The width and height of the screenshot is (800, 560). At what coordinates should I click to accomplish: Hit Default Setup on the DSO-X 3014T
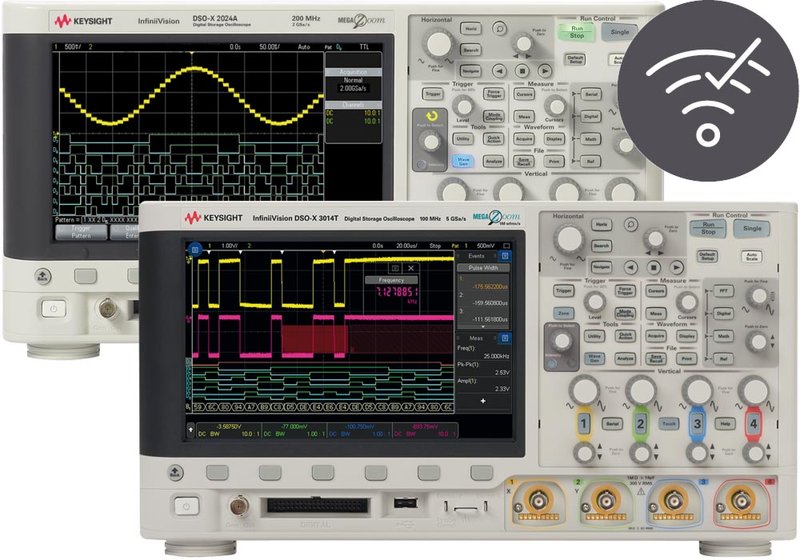(707, 256)
